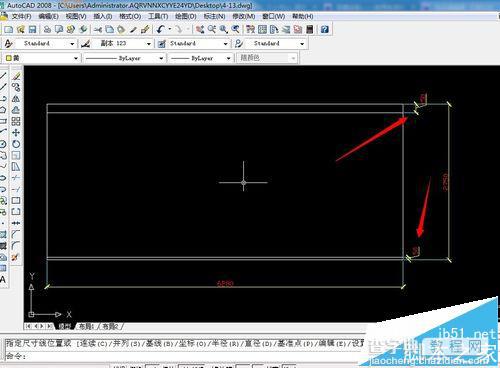Click the Match Properties brush icon

145,29
